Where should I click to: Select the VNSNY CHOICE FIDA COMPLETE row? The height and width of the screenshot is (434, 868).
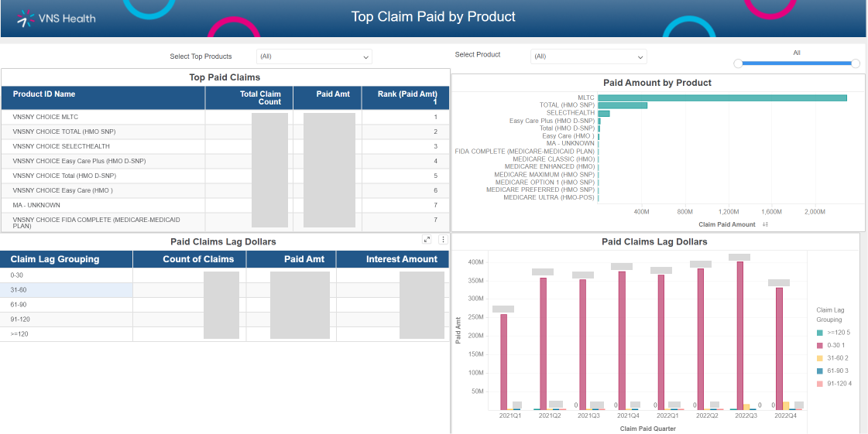(x=225, y=222)
